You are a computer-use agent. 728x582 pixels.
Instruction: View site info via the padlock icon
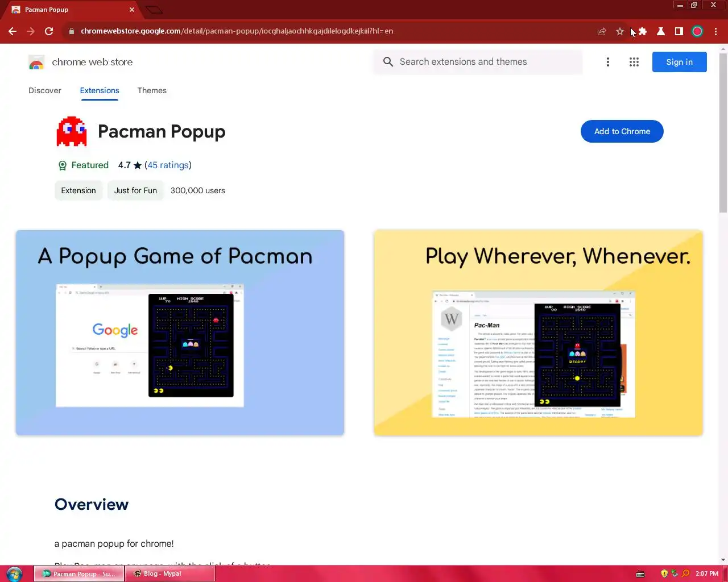pos(72,31)
